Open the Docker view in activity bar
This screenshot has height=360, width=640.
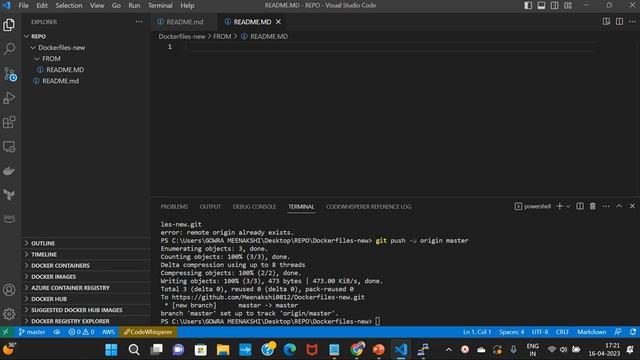click(x=9, y=171)
